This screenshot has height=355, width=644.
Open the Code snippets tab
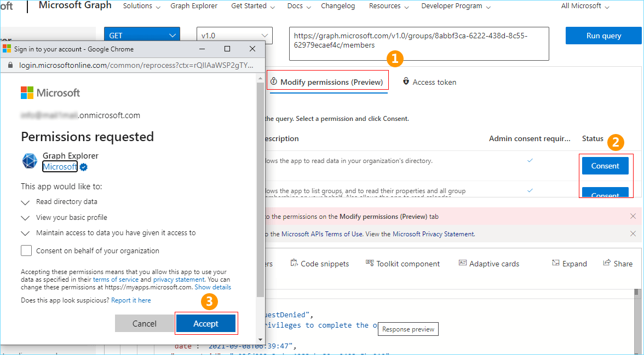pyautogui.click(x=320, y=264)
